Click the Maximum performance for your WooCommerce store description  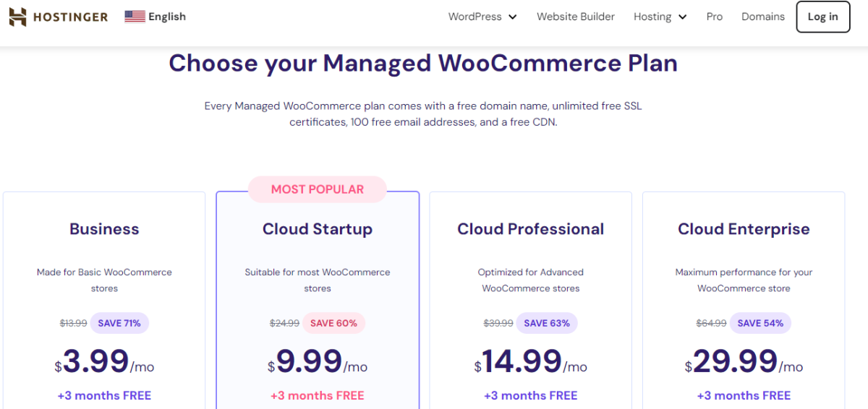tap(744, 280)
